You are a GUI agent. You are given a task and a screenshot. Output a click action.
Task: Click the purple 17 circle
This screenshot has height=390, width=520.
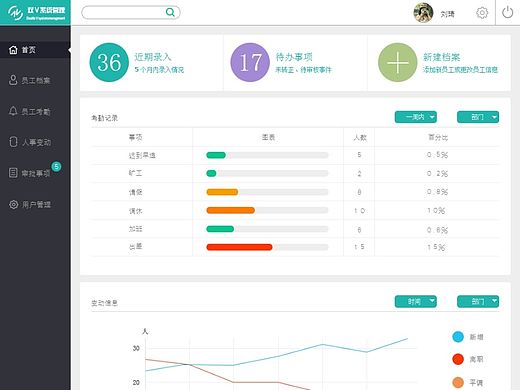tap(250, 62)
